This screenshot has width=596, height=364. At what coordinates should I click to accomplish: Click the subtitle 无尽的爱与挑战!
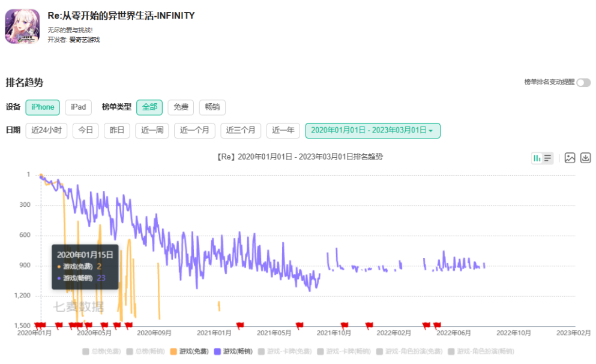(70, 30)
